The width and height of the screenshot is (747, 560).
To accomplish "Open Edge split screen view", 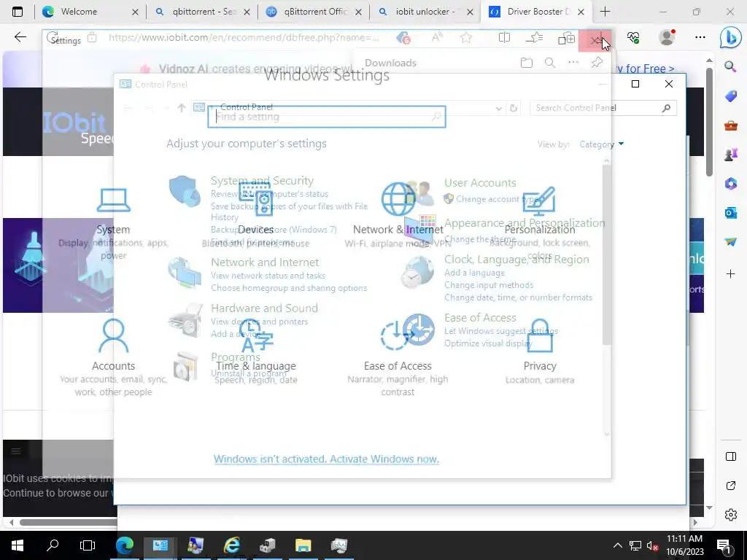I will tap(504, 38).
